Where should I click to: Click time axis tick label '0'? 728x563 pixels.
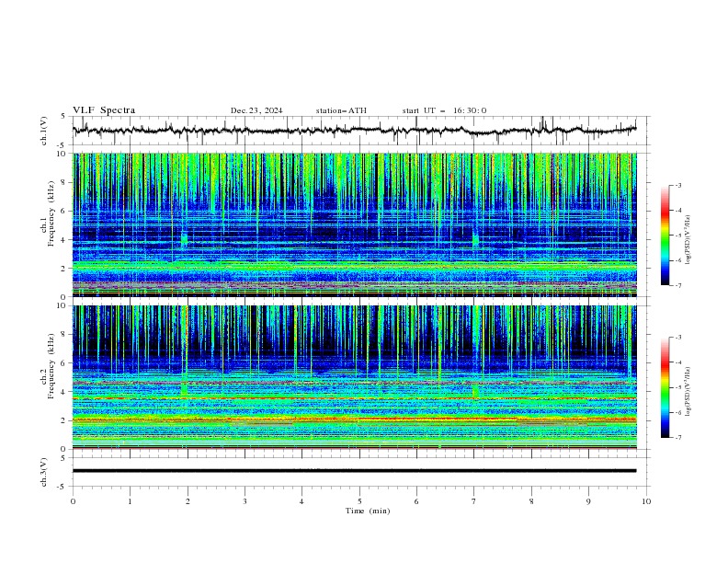click(73, 501)
